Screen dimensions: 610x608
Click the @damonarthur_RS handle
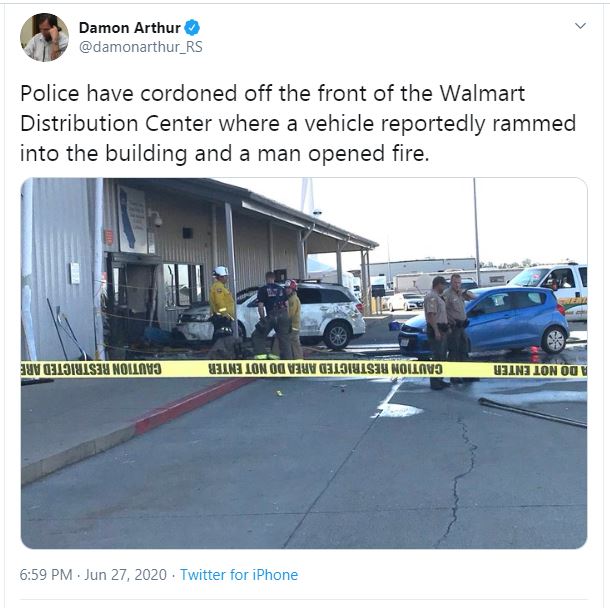[x=140, y=47]
